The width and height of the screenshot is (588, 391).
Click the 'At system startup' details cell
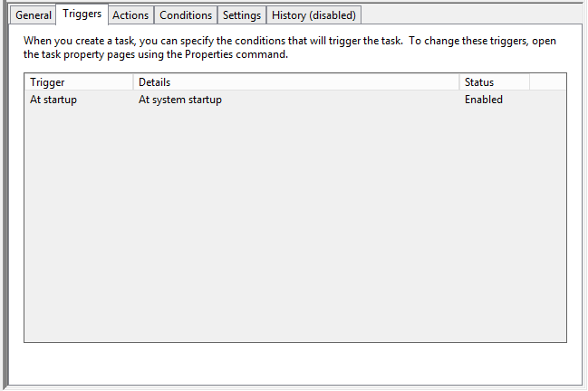(x=180, y=100)
